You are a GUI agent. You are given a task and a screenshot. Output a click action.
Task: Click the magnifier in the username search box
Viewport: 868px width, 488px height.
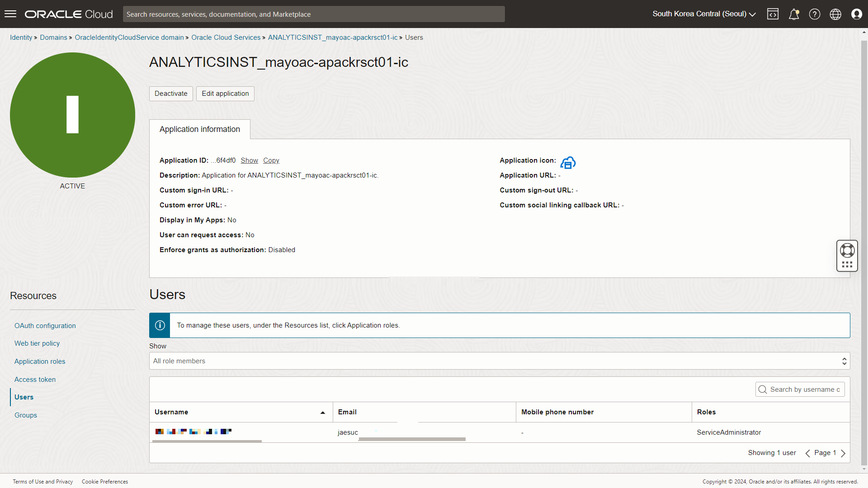tap(763, 389)
